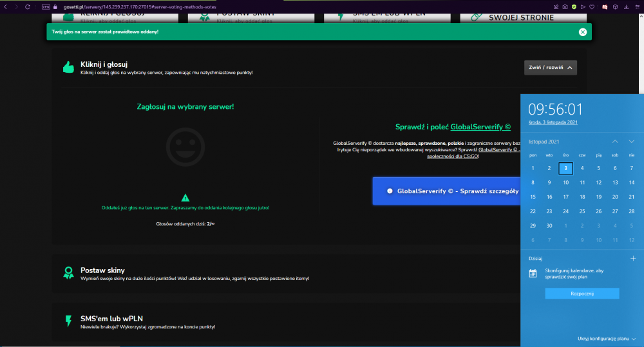
Task: Click the lightning bolt icon beside 'SMS'em lub wPLN'
Action: [x=69, y=321]
